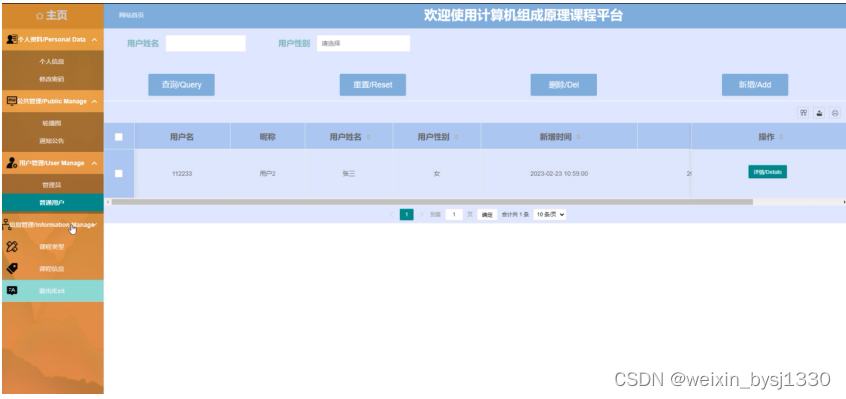Click the 昵称 column header
The width and height of the screenshot is (846, 399).
(x=268, y=137)
